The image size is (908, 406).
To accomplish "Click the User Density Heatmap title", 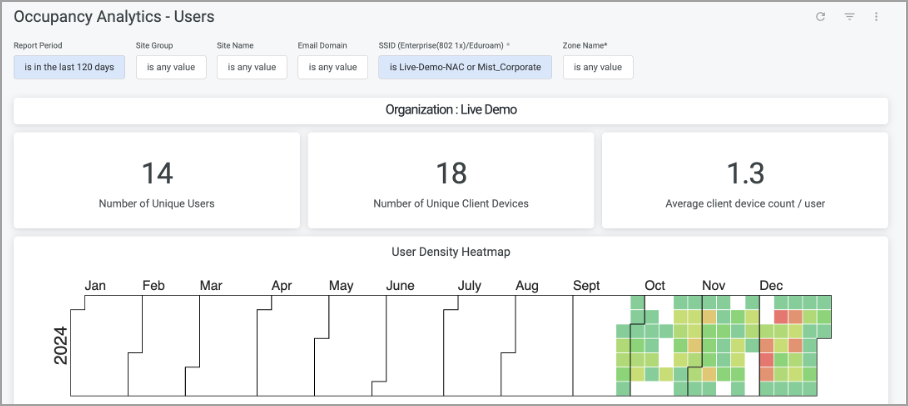I will [x=451, y=252].
